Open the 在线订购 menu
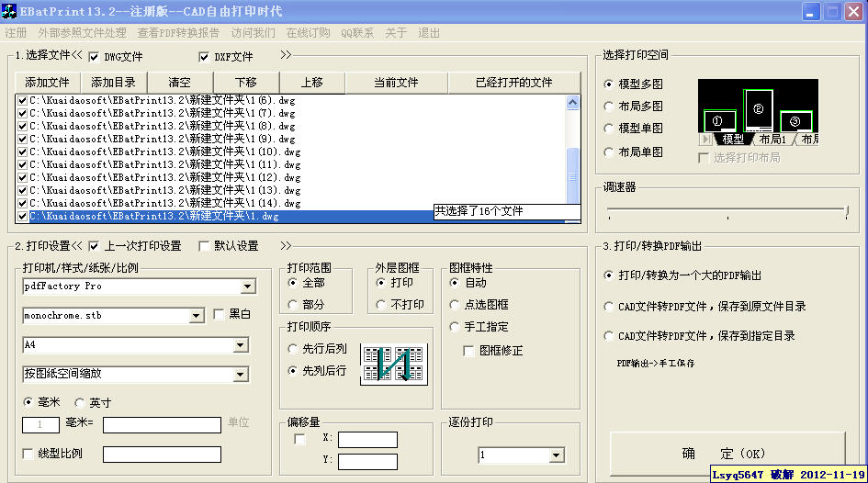 point(308,33)
